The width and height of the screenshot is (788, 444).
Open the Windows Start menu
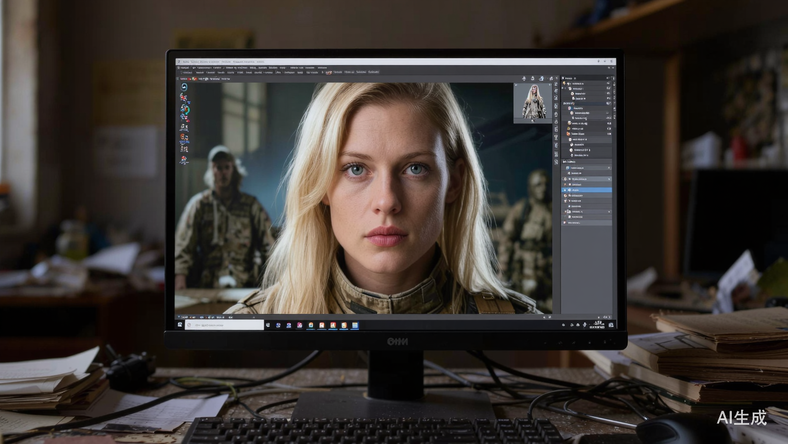(180, 325)
